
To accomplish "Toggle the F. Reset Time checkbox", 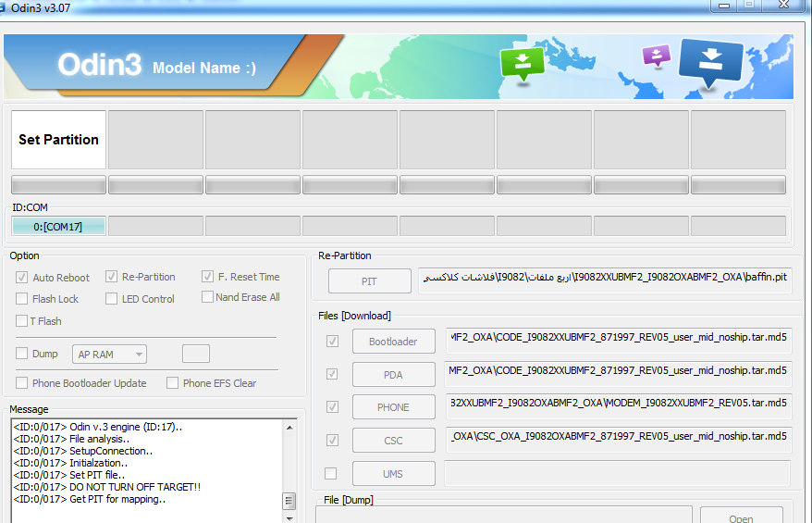I will [208, 277].
